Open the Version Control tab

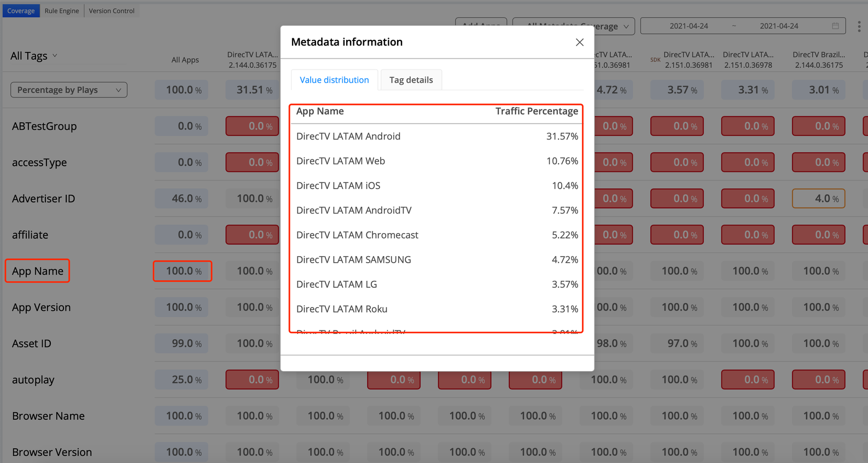tap(112, 10)
